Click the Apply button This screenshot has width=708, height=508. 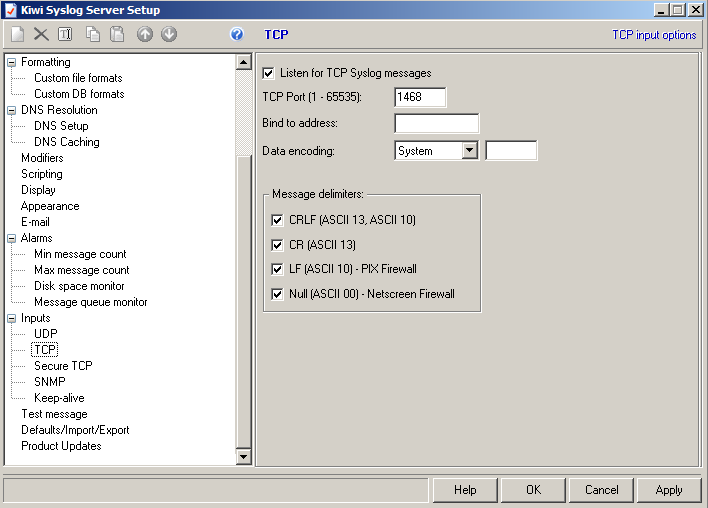coord(669,490)
